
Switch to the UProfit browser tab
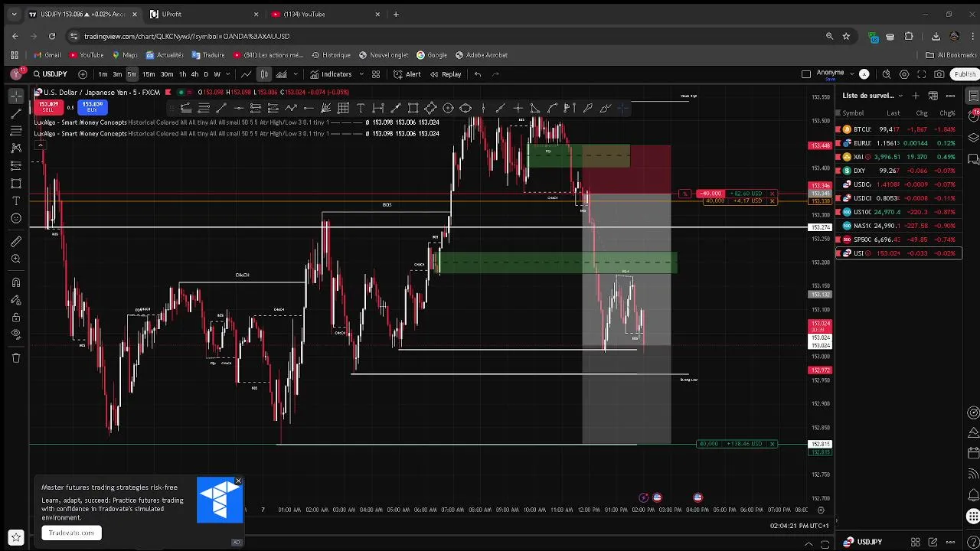[x=203, y=14]
